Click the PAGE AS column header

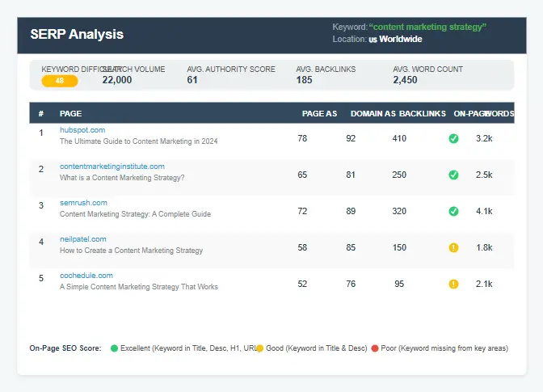(x=319, y=114)
